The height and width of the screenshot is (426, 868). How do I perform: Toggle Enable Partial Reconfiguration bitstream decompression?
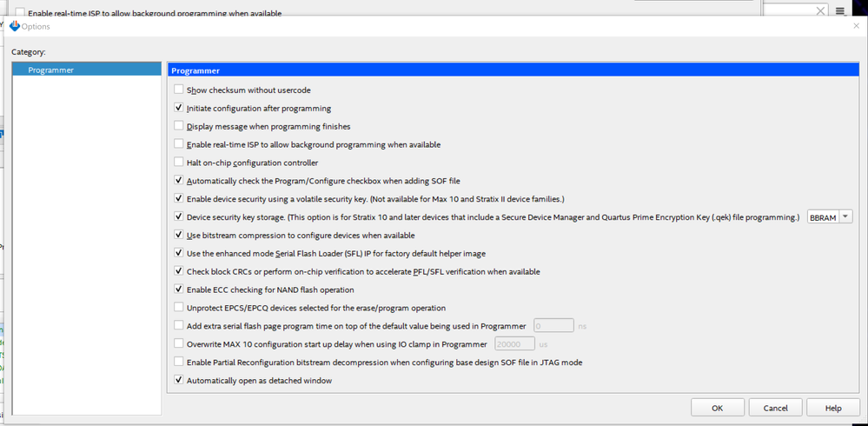179,362
